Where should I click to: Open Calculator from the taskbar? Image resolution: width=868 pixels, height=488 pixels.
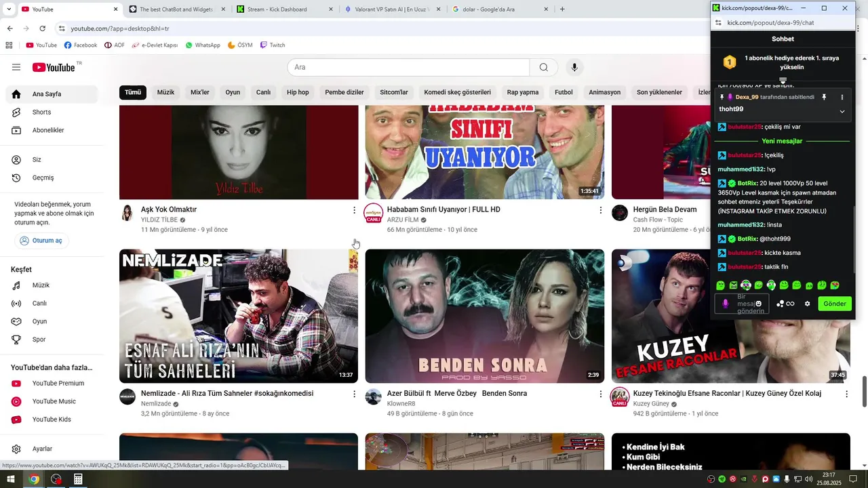(78, 479)
